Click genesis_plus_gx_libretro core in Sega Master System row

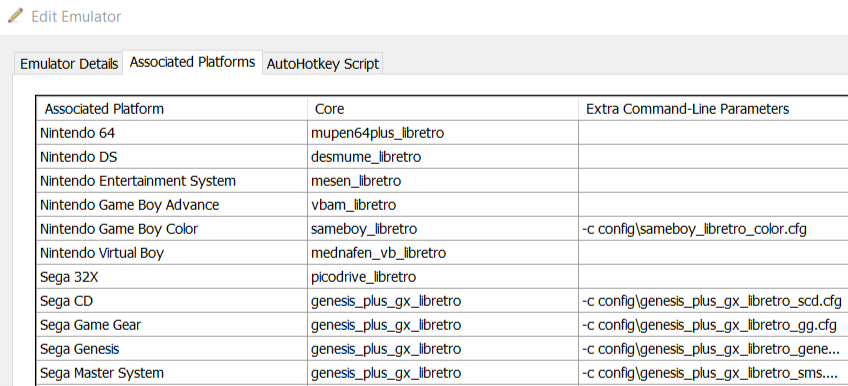[x=443, y=373]
